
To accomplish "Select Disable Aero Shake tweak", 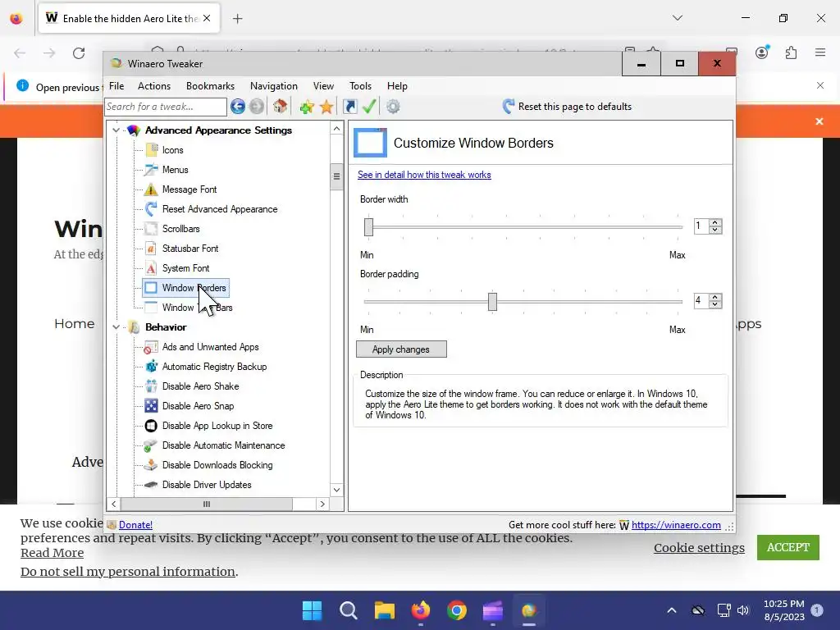I will pyautogui.click(x=200, y=386).
